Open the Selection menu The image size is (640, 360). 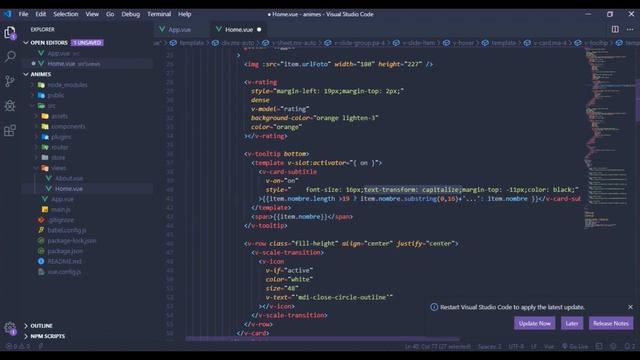[65, 14]
